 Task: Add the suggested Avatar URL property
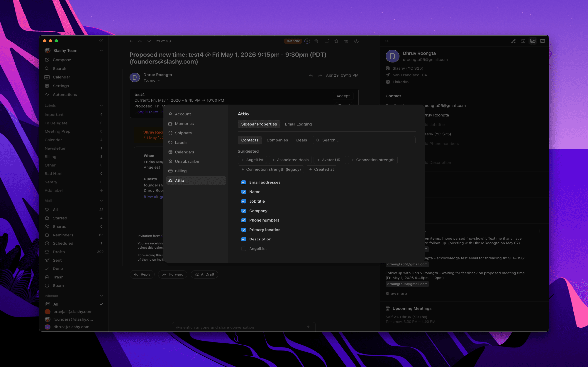pyautogui.click(x=330, y=160)
